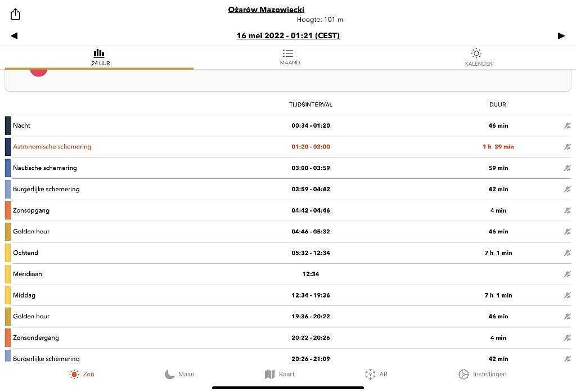This screenshot has width=576, height=392.
Task: Switch to the KALENDER tab
Action: click(x=478, y=57)
